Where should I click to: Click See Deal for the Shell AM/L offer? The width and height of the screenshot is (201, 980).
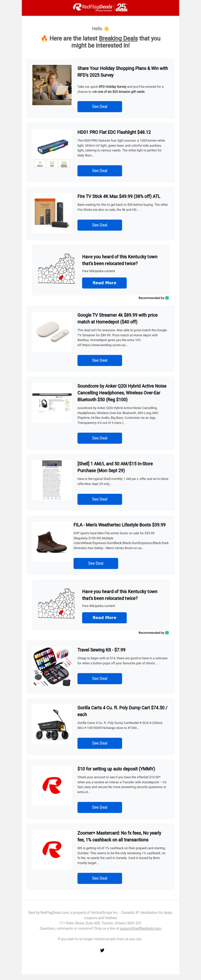click(99, 499)
